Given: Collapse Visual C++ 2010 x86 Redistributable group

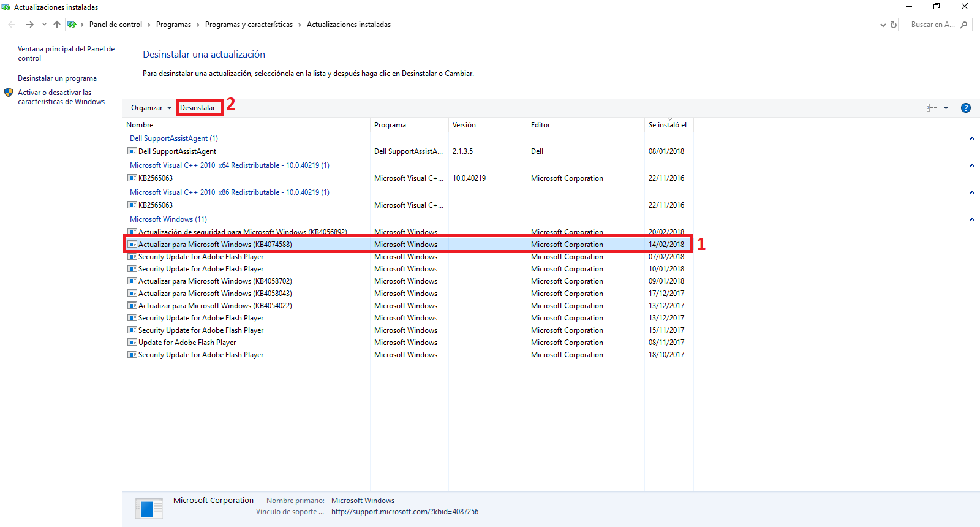Looking at the screenshot, I should click(972, 192).
